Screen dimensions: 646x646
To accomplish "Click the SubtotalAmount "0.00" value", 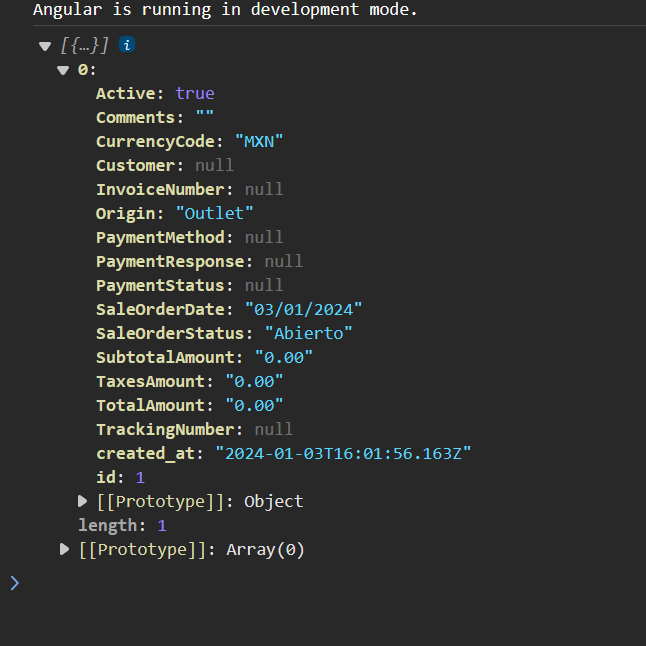I will (x=283, y=357).
